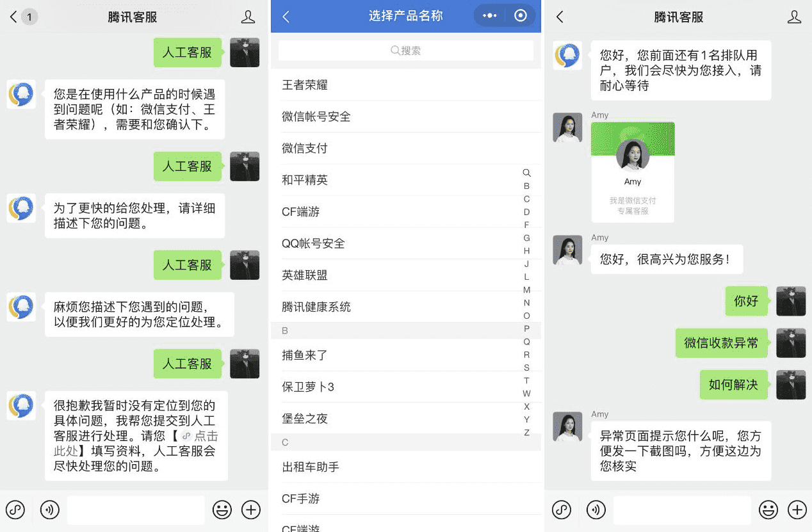This screenshot has width=812, height=532.
Task: Open the left chat's contact profile icon
Action: (x=248, y=17)
